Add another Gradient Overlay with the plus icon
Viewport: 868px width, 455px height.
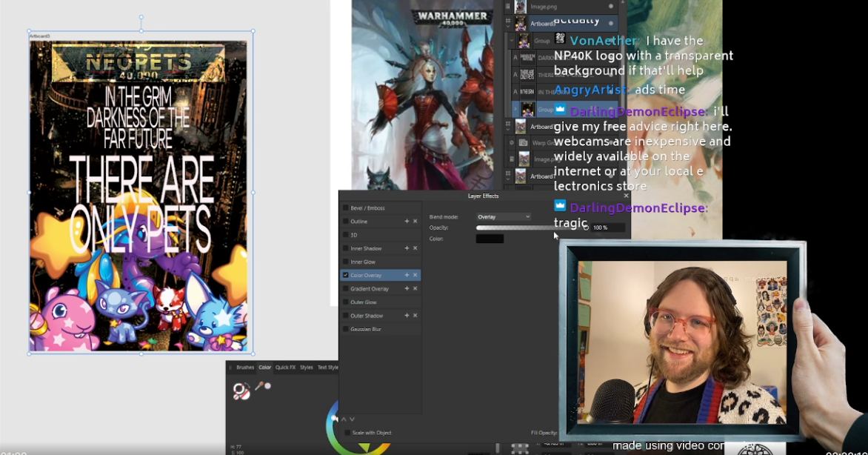pos(407,289)
